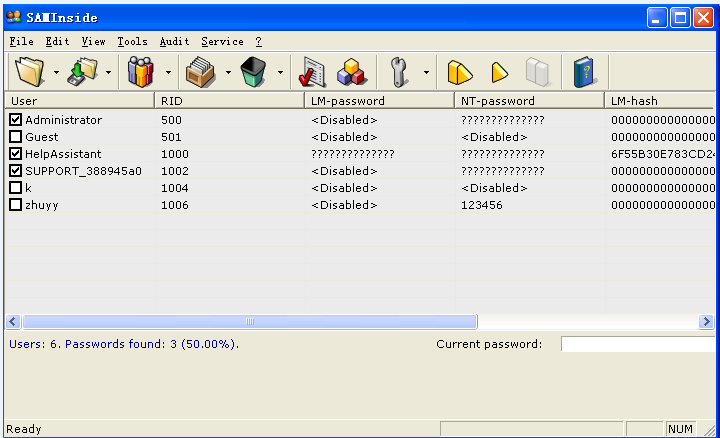Expand the add users dropdown arrow
This screenshot has height=438, width=720.
[169, 73]
